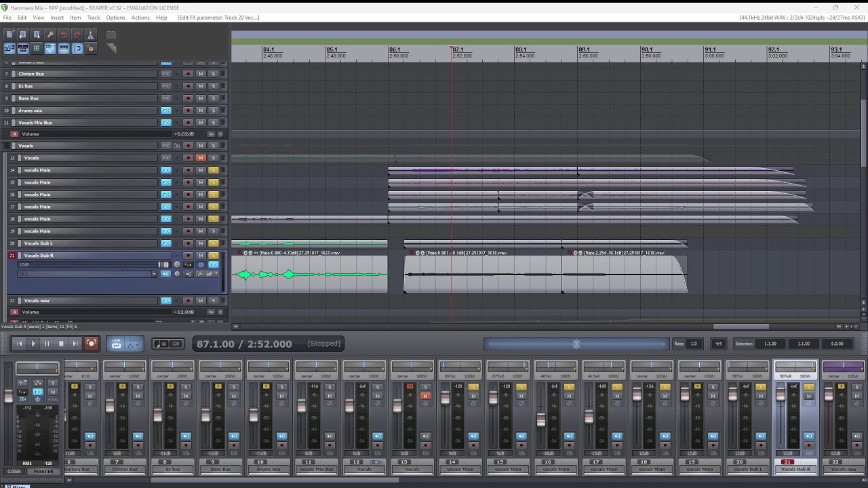Click the Save Project toolbar icon
The width and height of the screenshot is (868, 488).
pyautogui.click(x=37, y=35)
